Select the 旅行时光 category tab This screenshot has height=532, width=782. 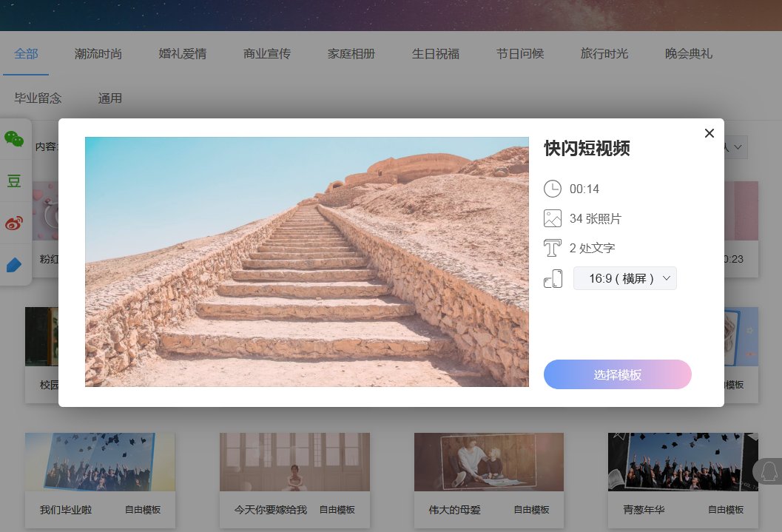(x=604, y=53)
